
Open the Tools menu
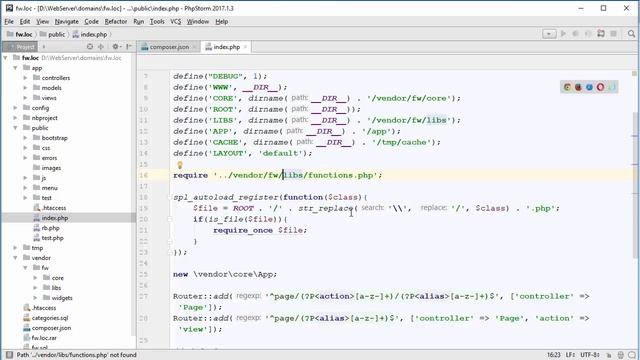[x=157, y=21]
